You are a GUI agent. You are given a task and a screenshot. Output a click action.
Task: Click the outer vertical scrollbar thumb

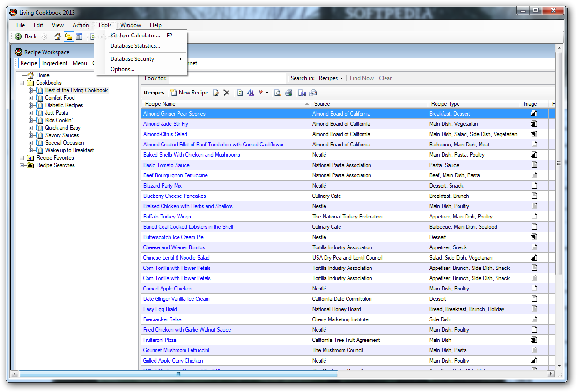pyautogui.click(x=558, y=163)
